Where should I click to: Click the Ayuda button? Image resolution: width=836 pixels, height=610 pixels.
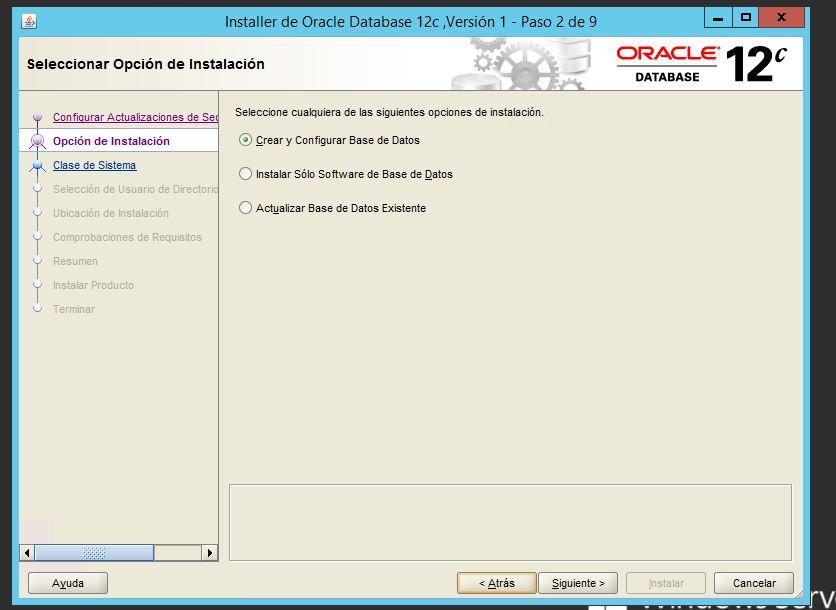tap(68, 583)
